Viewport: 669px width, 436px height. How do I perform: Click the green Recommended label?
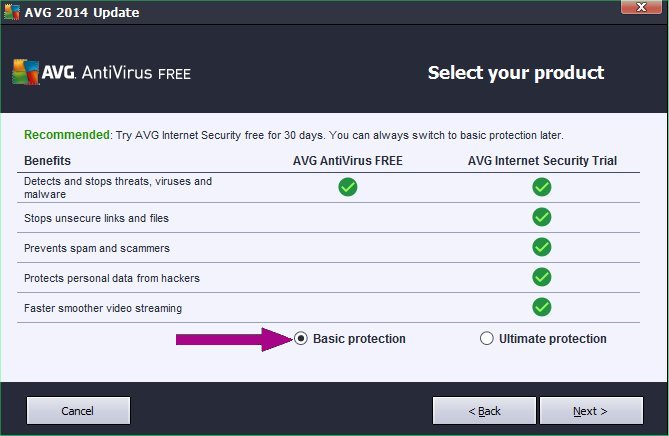[67, 135]
